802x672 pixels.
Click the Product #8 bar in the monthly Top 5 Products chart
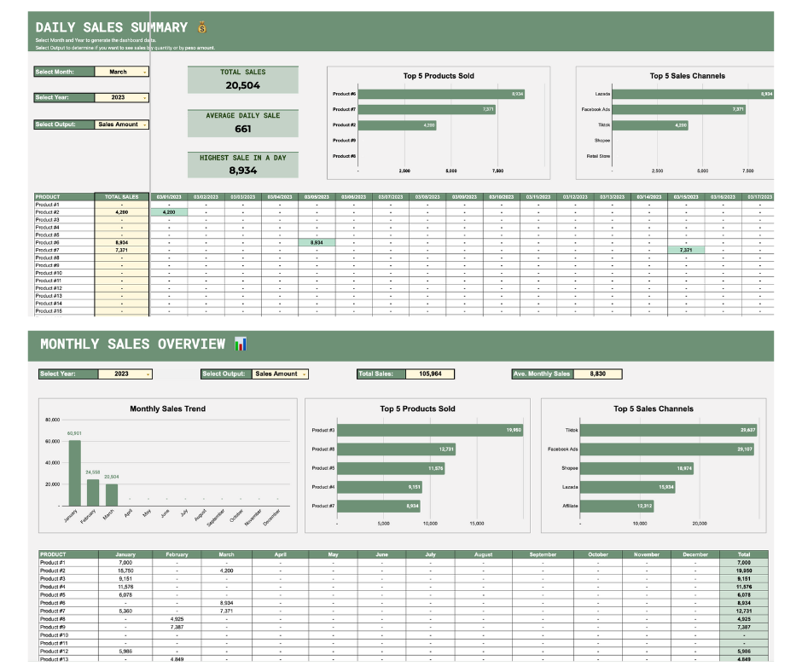pos(397,449)
